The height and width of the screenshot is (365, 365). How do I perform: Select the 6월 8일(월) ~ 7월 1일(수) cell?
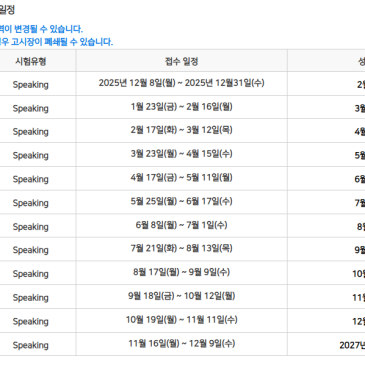coord(182,225)
